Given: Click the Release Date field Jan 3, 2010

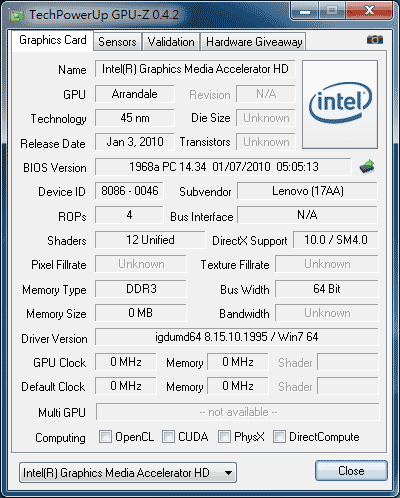Looking at the screenshot, I should point(135,142).
